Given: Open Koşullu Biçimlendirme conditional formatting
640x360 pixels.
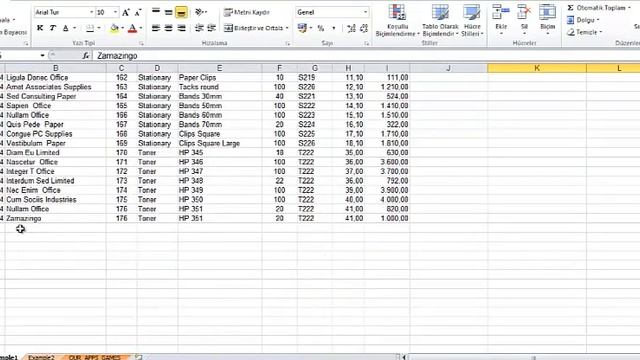Looking at the screenshot, I should [397, 20].
